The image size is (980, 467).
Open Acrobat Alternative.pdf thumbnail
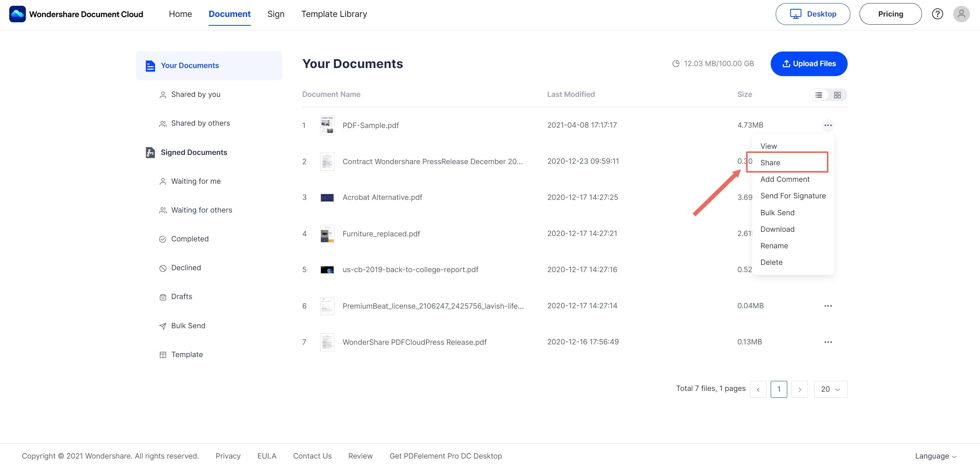(x=327, y=198)
